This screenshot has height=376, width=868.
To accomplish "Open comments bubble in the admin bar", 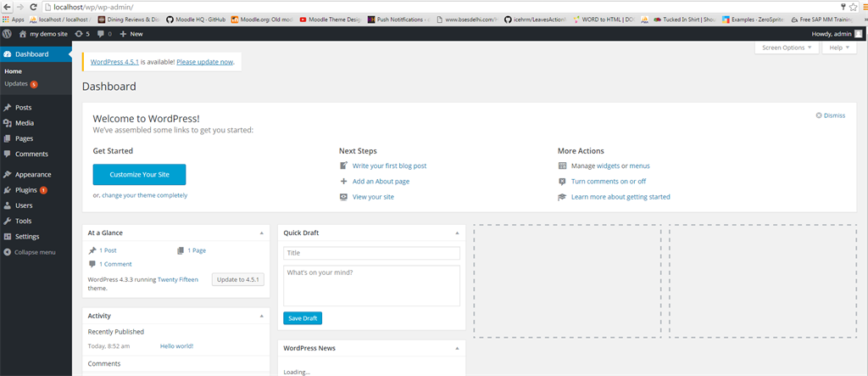I will pyautogui.click(x=104, y=34).
